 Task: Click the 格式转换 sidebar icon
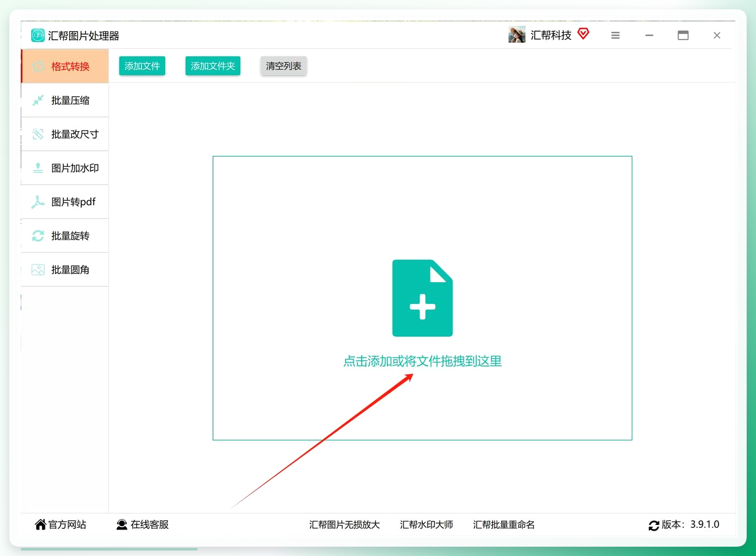(x=39, y=66)
